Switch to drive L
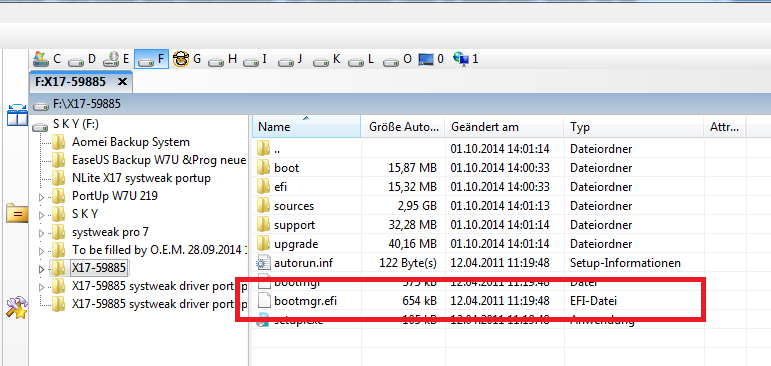This screenshot has width=771, height=366. [x=361, y=60]
